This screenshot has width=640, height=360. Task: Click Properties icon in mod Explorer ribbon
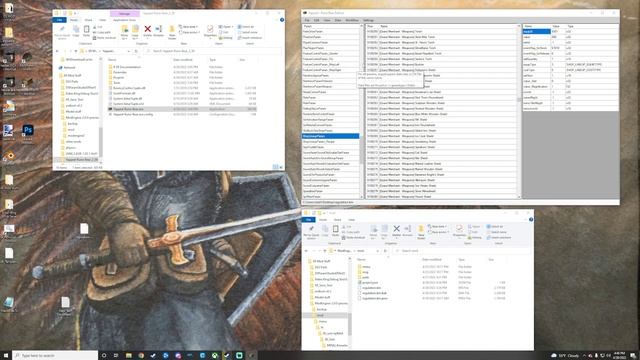459,231
